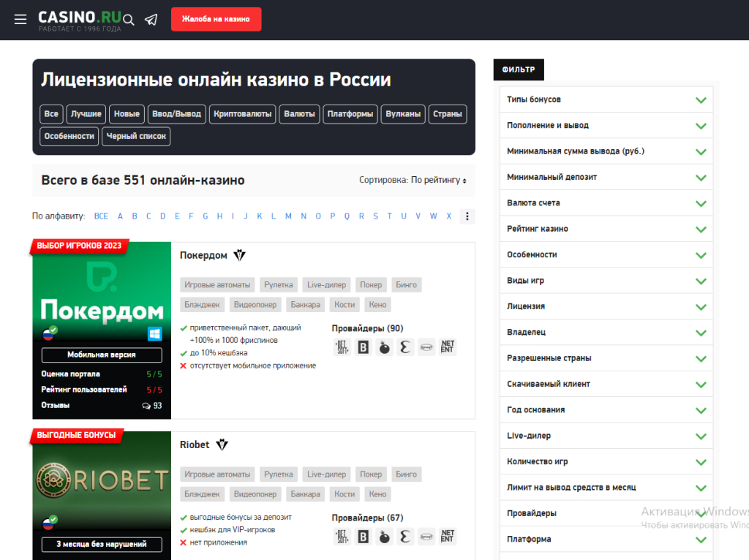Open the three-dot alphabet overflow icon
The image size is (749, 560).
click(467, 216)
